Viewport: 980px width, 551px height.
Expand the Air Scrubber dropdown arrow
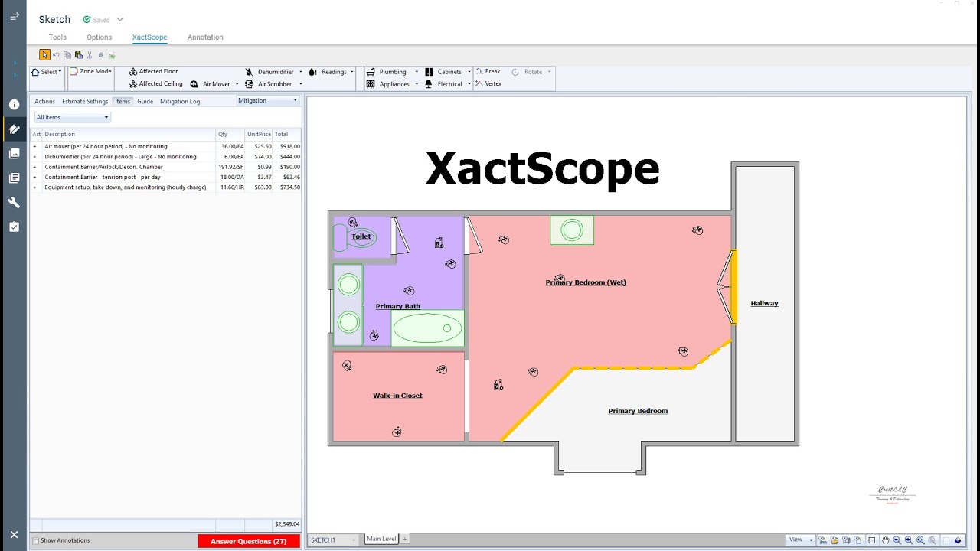coord(301,84)
